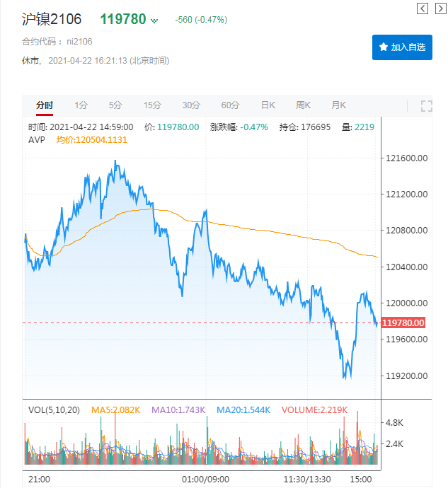The height and width of the screenshot is (488, 448).
Task: Click the MA20 volume average legend
Action: (243, 409)
